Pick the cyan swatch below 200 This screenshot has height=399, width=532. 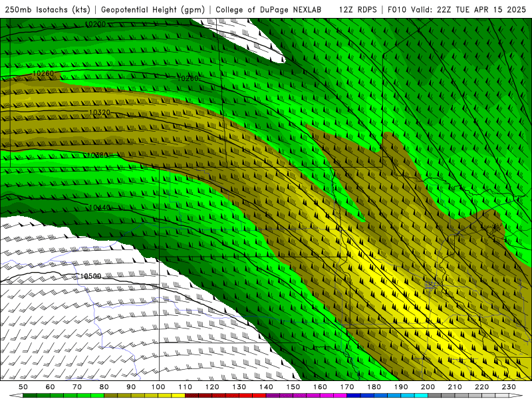click(422, 396)
